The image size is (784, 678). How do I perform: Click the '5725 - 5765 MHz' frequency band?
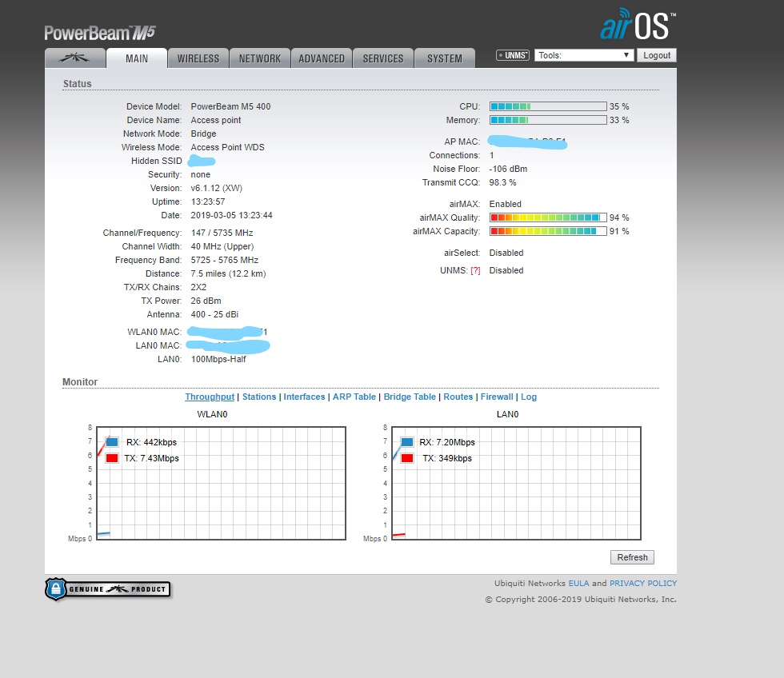coord(225,261)
